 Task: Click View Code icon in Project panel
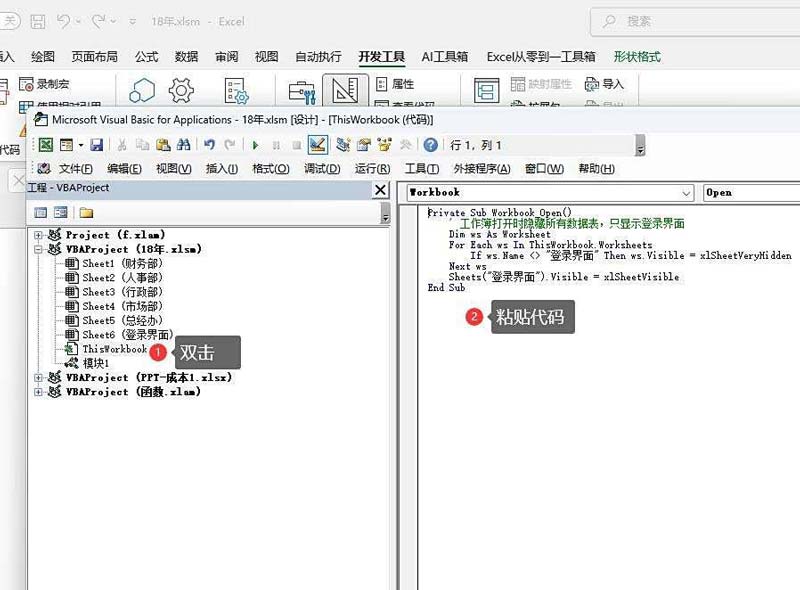click(40, 213)
